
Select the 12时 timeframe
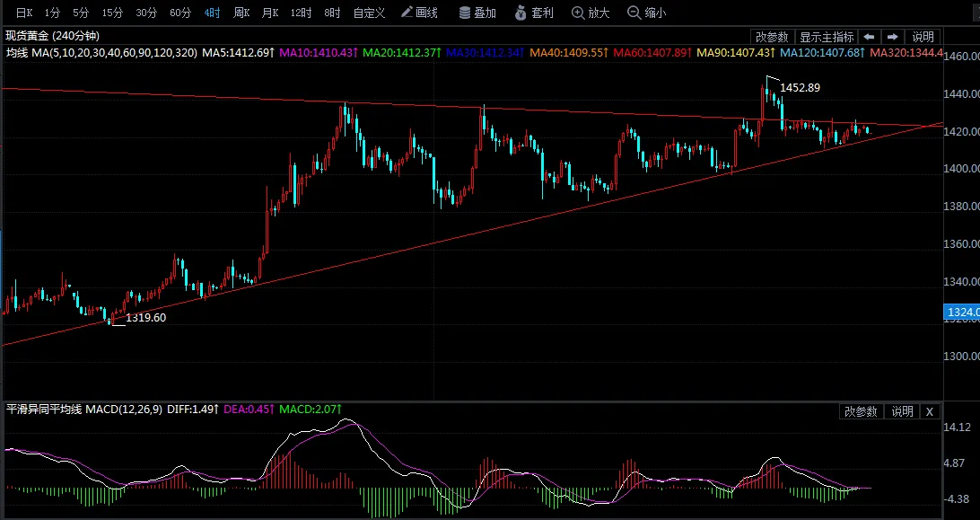pyautogui.click(x=301, y=13)
